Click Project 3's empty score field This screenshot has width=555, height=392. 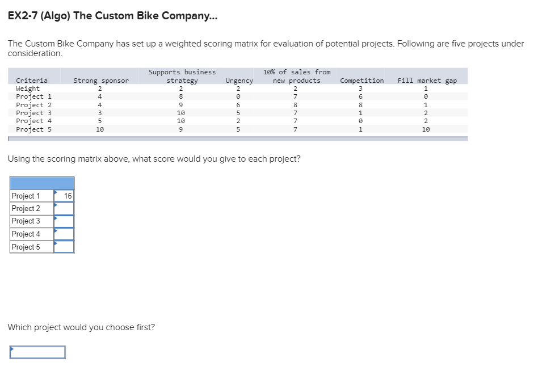coord(65,221)
